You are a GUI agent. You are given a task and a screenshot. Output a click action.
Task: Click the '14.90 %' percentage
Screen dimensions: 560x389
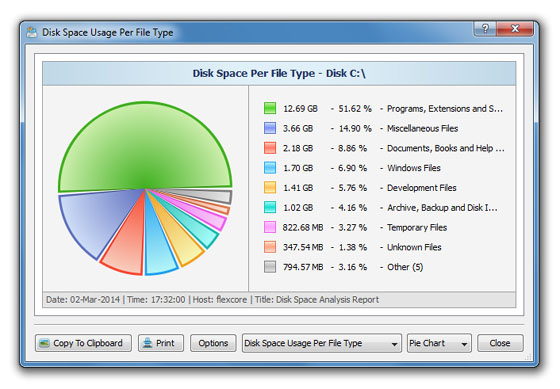coord(355,128)
